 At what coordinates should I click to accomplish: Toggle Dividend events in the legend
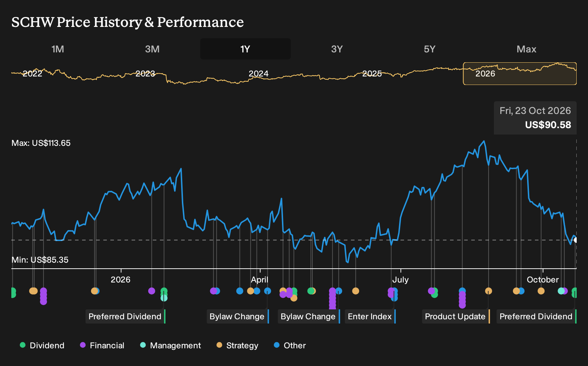click(x=42, y=345)
